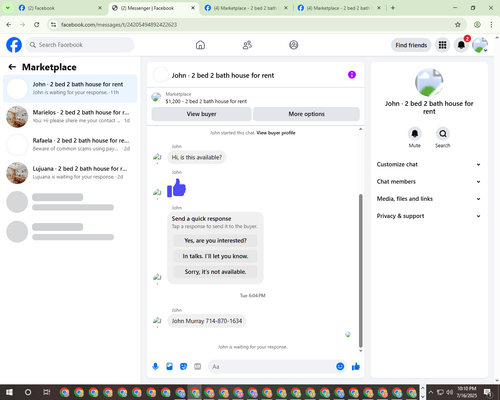Click the listing thumbnail in the Marketplace banner
Image resolution: width=500 pixels, height=400 pixels.
pyautogui.click(x=156, y=97)
